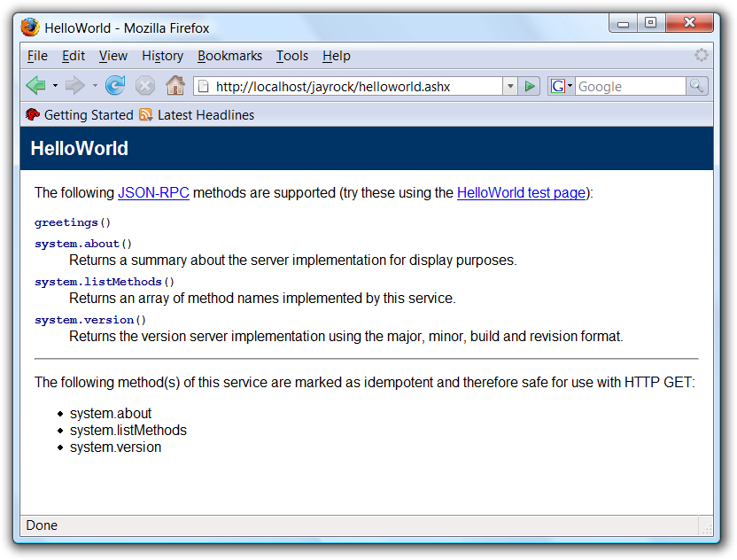Maximize the Firefox window
Viewport: 737px width, 560px height.
651,22
